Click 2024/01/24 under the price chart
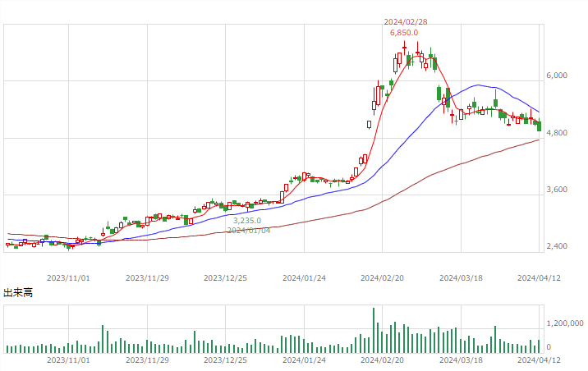This screenshot has width=588, height=371. click(304, 278)
